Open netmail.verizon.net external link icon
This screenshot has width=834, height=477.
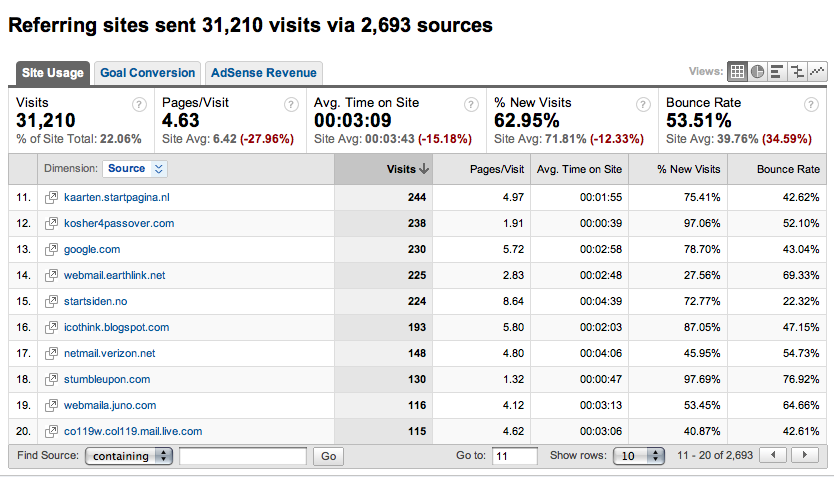click(51, 354)
